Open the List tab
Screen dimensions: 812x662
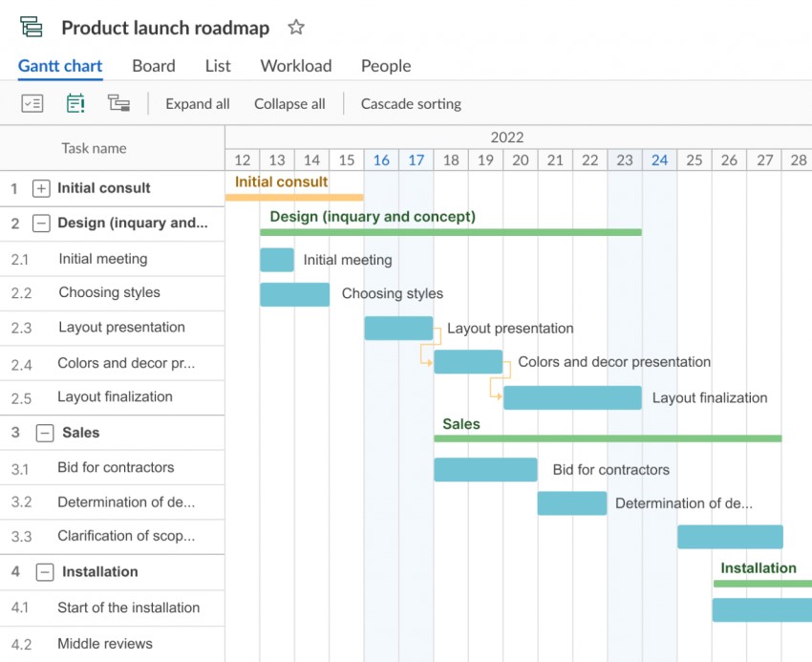pyautogui.click(x=218, y=66)
